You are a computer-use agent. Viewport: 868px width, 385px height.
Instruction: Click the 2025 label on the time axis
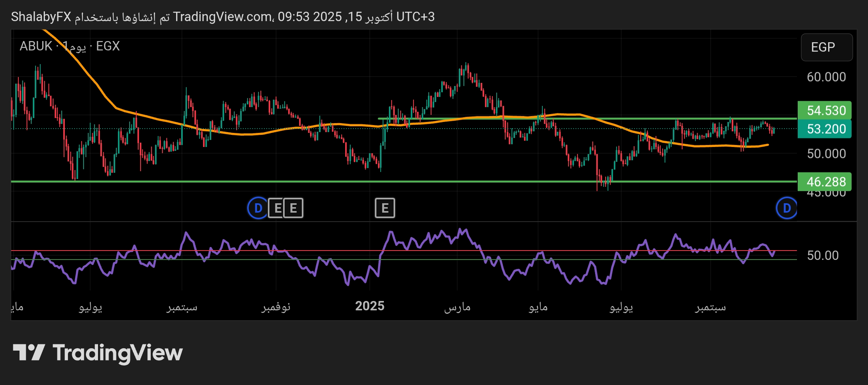(x=369, y=306)
